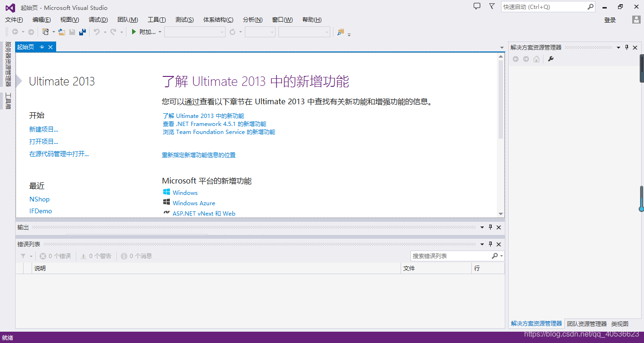The height and width of the screenshot is (343, 644).
Task: Click the Undo arrow icon
Action: pos(97,32)
